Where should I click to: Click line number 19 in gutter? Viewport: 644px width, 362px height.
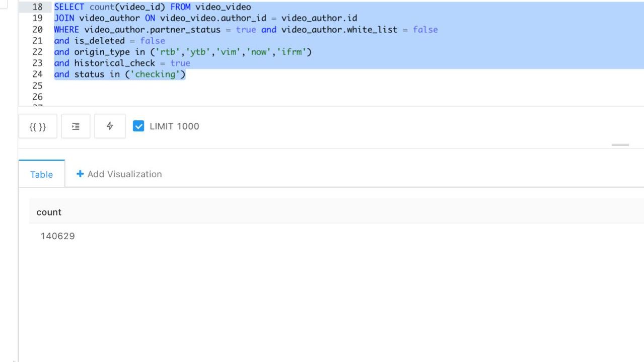point(38,19)
